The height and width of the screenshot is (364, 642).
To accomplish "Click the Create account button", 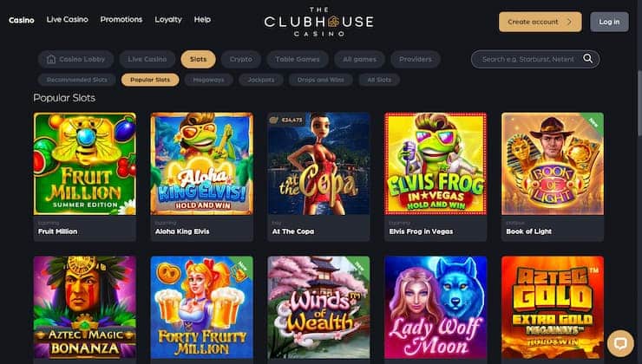I will pyautogui.click(x=540, y=22).
